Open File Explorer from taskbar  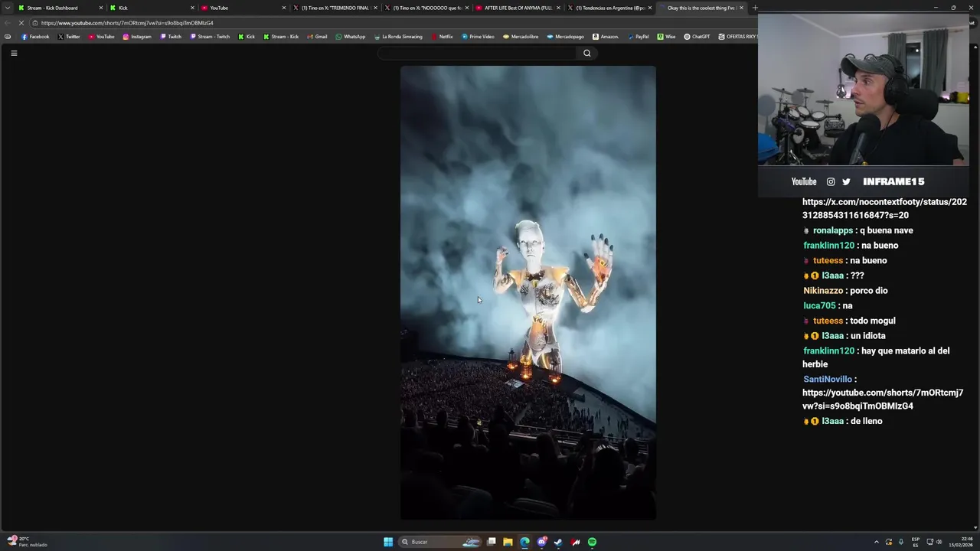coord(508,542)
